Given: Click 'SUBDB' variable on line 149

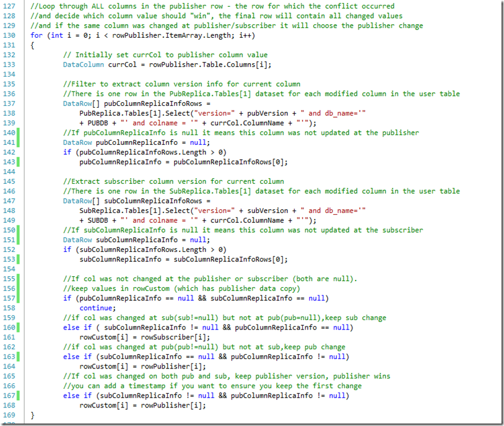Looking at the screenshot, I should click(x=98, y=220).
